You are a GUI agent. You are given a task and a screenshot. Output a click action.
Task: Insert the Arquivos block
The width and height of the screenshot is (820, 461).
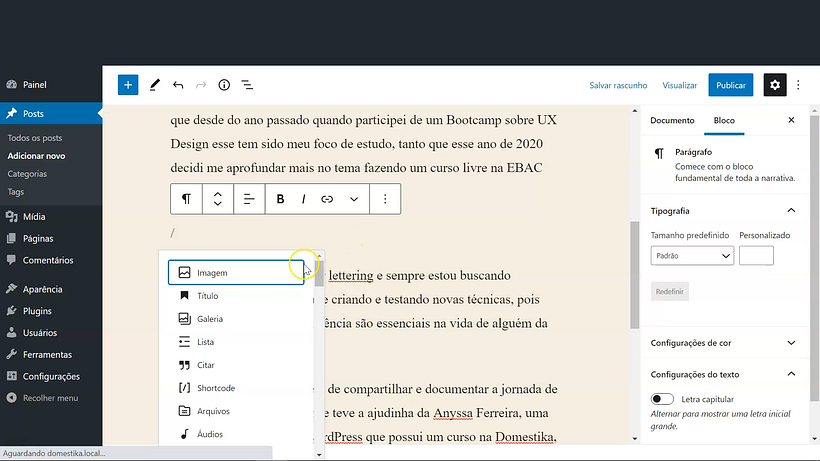pyautogui.click(x=236, y=411)
